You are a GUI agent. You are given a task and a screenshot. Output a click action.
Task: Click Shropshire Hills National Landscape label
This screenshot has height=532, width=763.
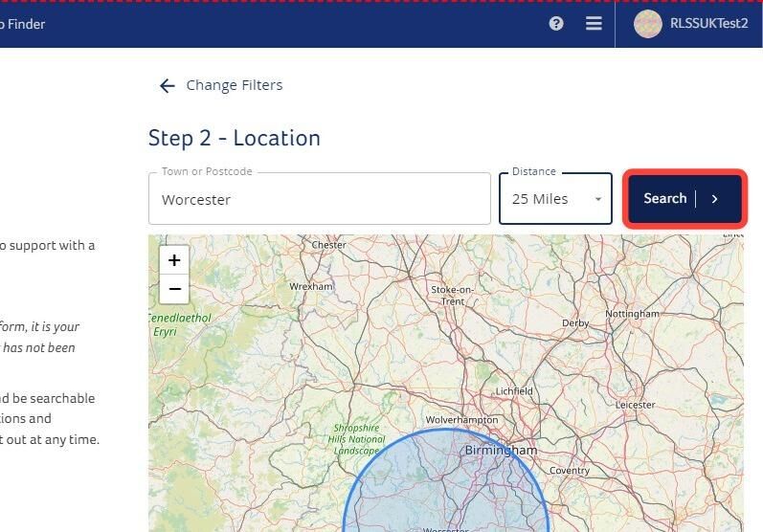356,439
